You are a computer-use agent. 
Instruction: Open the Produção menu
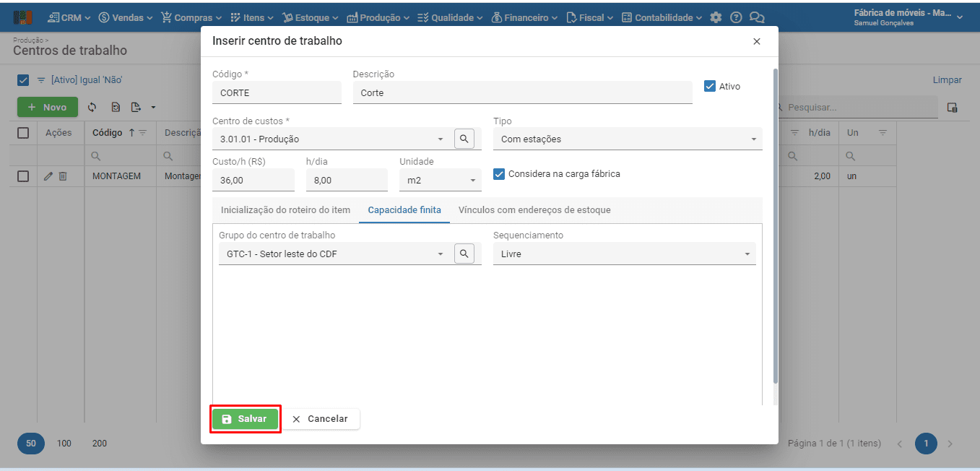pos(378,17)
